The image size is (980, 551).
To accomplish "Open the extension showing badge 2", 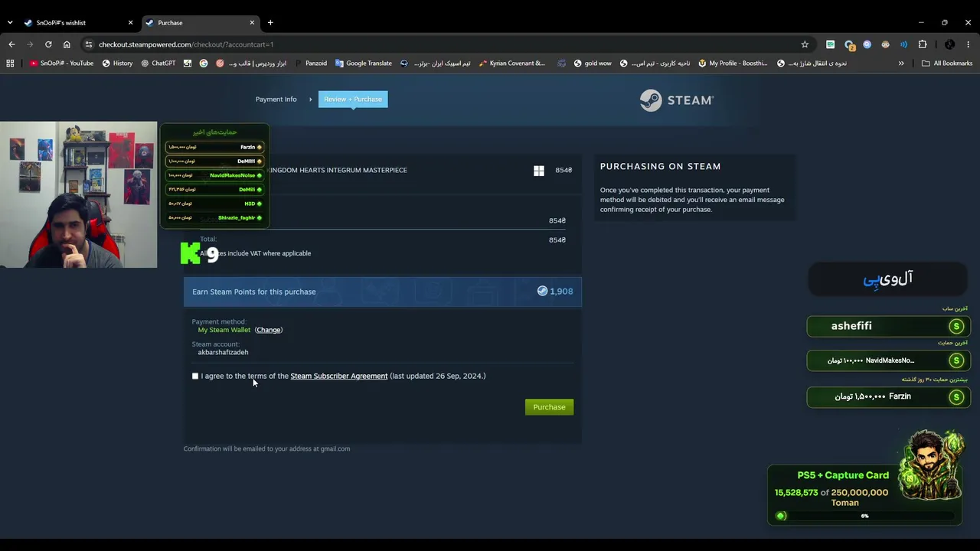I will [x=849, y=44].
